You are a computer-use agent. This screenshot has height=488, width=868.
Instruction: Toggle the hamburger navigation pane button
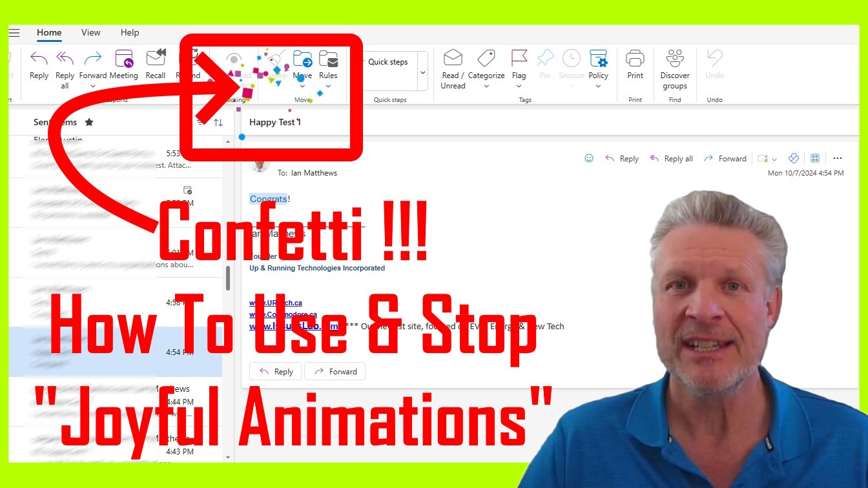click(x=14, y=33)
